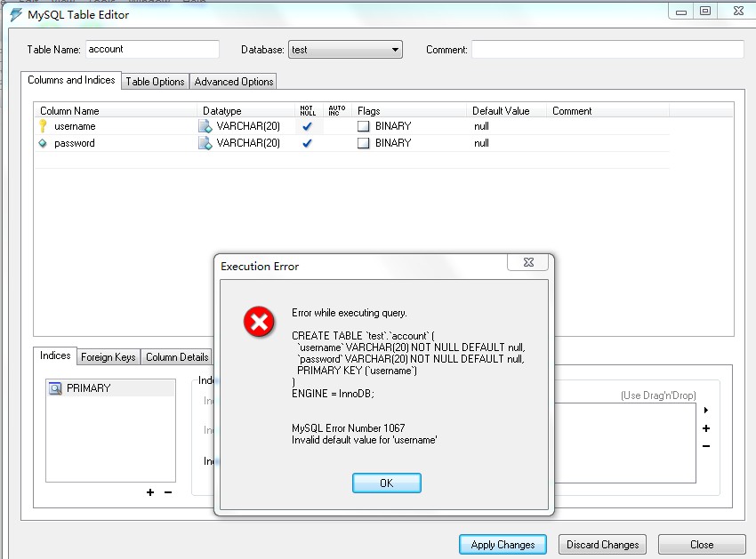The height and width of the screenshot is (559, 756).
Task: Click the Column Name header
Action: point(116,111)
